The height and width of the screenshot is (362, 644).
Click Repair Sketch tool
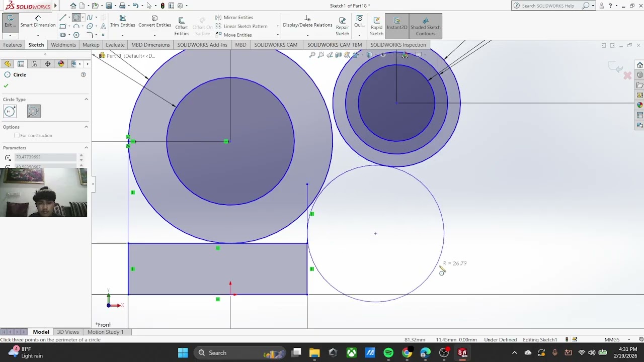tap(342, 27)
